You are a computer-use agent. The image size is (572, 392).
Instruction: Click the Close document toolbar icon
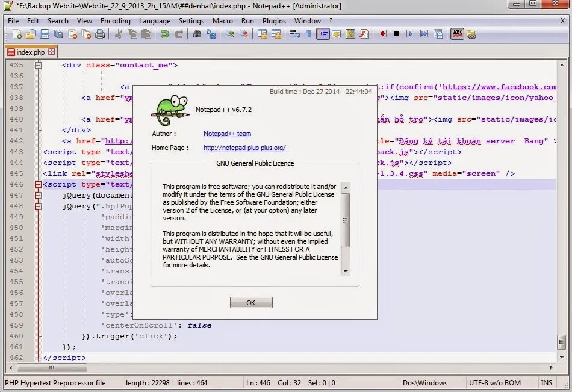73,34
